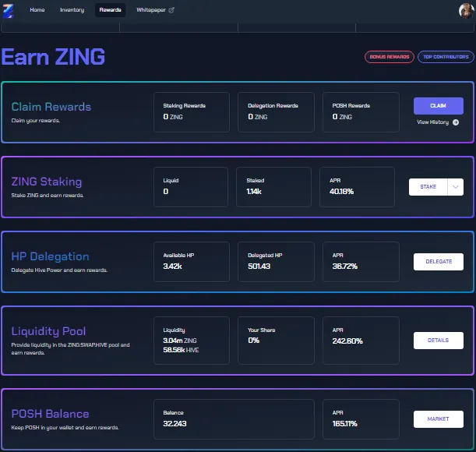Open View History link

[x=432, y=122]
